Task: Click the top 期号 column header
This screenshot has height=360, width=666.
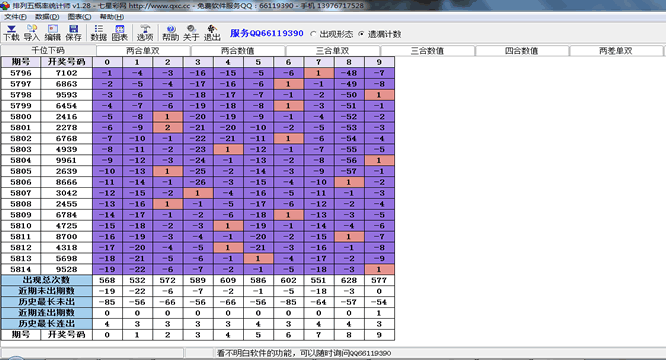Action: [21, 62]
